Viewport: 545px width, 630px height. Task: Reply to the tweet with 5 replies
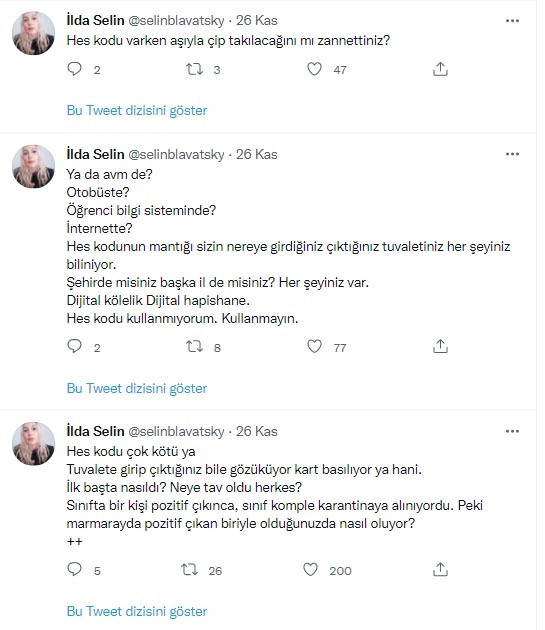pyautogui.click(x=74, y=569)
